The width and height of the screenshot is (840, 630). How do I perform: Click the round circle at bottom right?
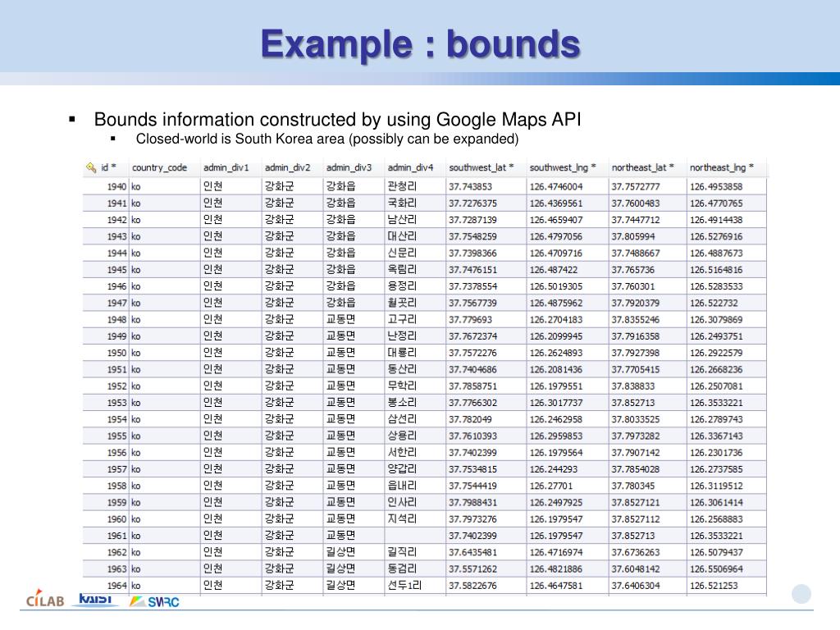point(801,594)
